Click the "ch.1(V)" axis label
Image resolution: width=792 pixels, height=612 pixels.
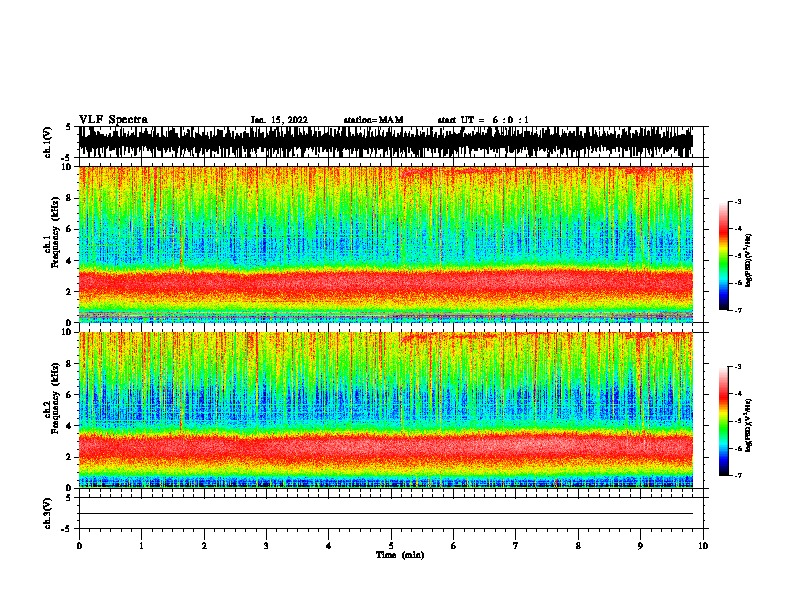(x=48, y=142)
